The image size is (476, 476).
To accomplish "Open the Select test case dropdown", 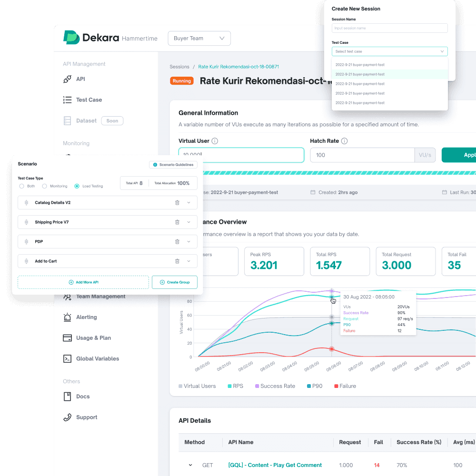I will [389, 51].
